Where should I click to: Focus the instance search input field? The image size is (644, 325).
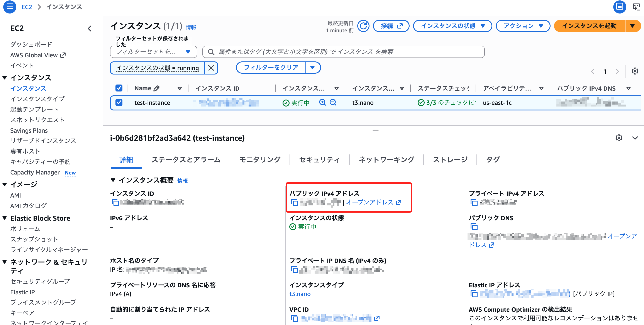[343, 52]
